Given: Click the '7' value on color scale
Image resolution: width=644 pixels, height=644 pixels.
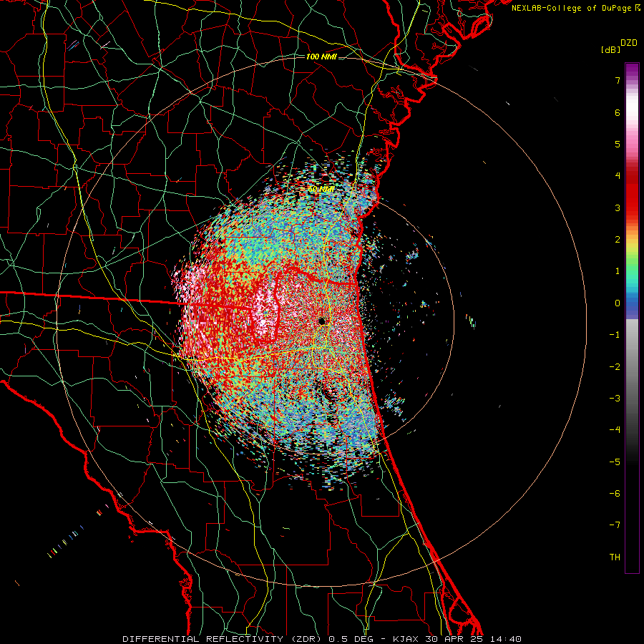Looking at the screenshot, I should pos(618,80).
